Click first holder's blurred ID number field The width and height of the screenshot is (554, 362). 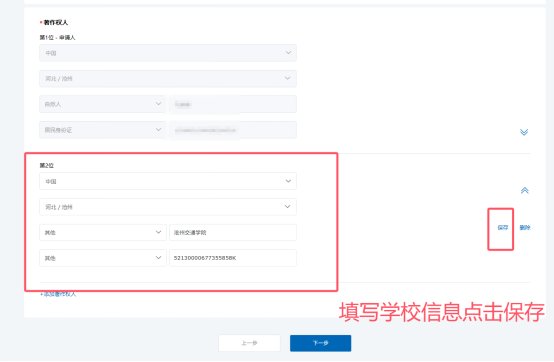click(x=233, y=130)
